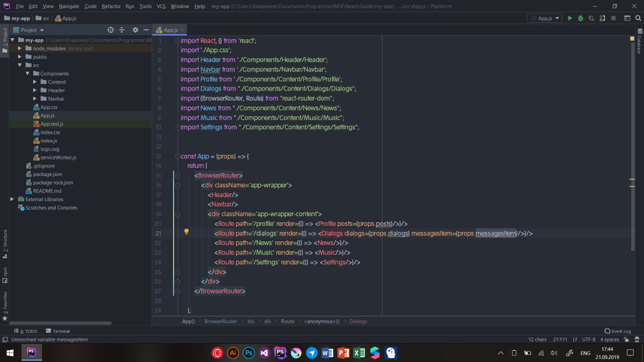This screenshot has height=362, width=644.
Task: Collapse the src folder
Action: [20, 65]
